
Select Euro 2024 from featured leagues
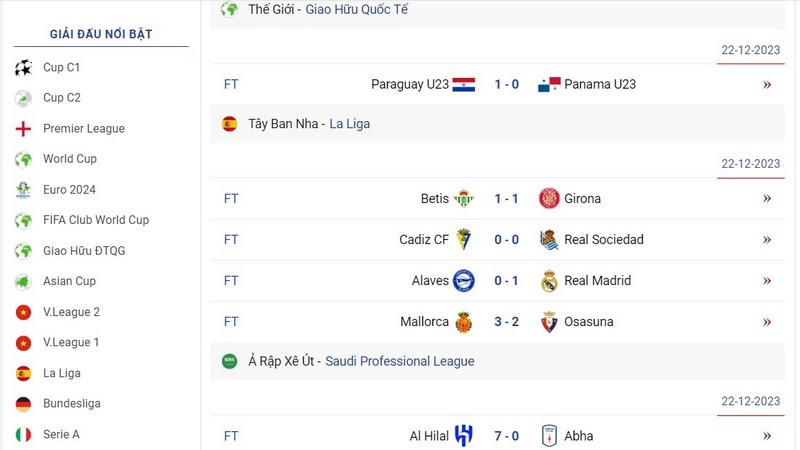(x=69, y=190)
